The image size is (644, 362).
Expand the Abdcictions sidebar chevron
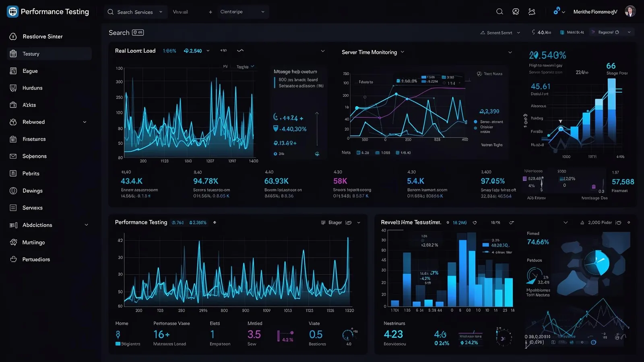point(86,225)
